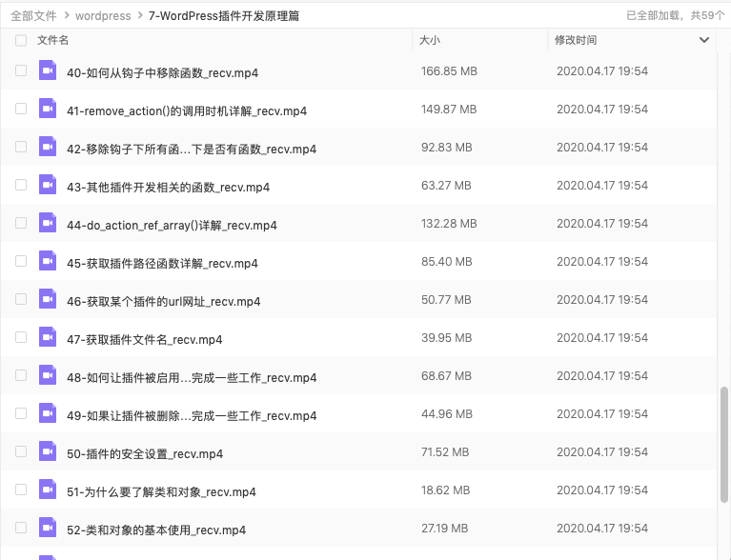Sort by 修改时间 column header
The height and width of the screenshot is (560, 731).
tap(576, 40)
